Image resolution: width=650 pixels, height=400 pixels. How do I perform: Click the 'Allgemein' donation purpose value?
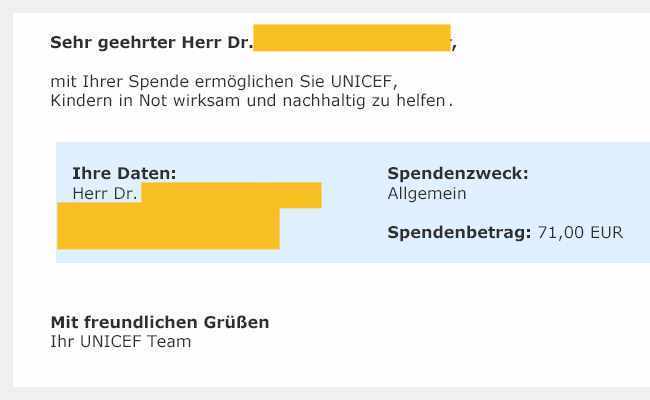coord(427,194)
